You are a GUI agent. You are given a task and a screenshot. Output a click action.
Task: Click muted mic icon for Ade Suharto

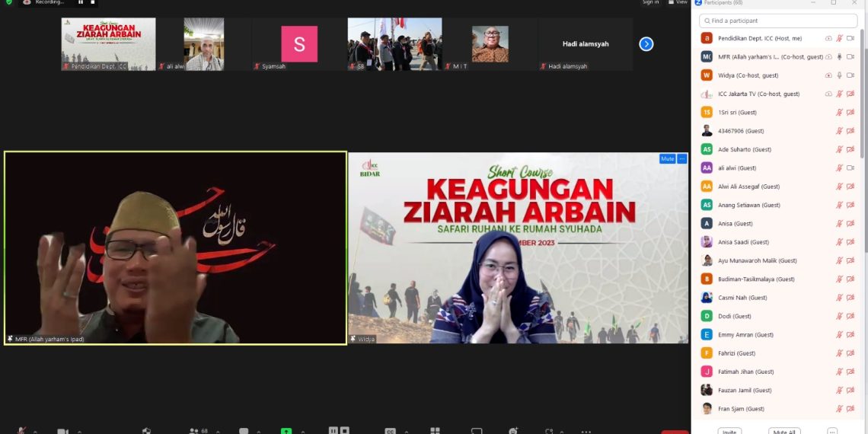839,149
